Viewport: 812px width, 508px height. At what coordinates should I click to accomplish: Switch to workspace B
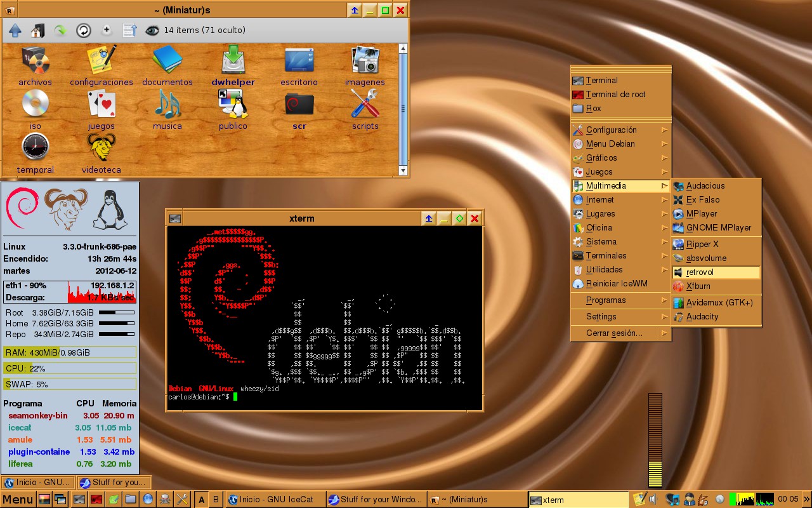(x=216, y=500)
